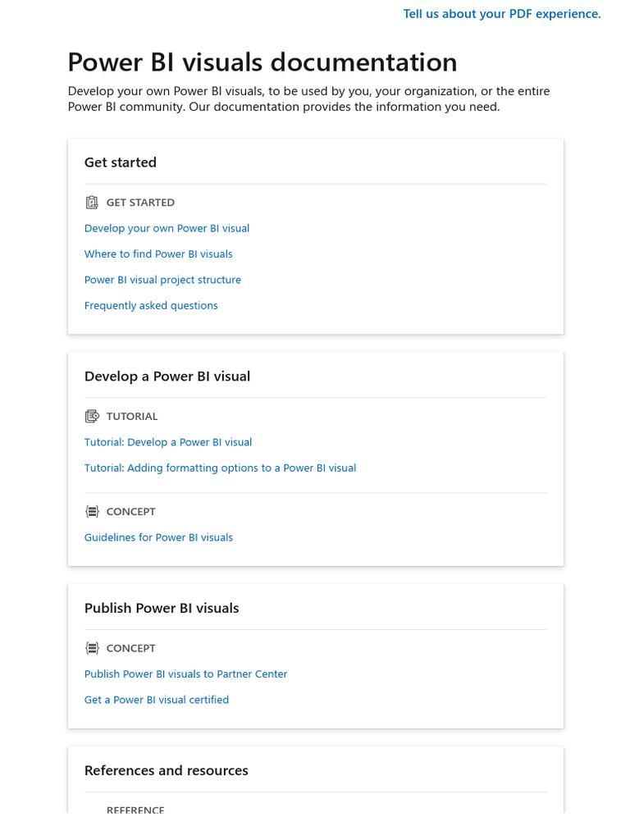Open 'Publish Power BI visuals to Partner Center'
The image size is (630, 840).
pyautogui.click(x=185, y=674)
